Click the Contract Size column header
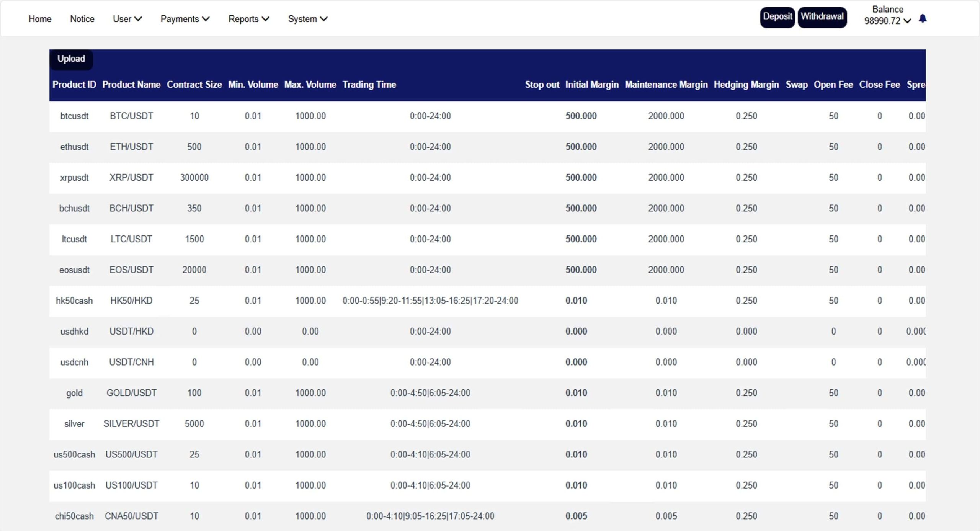980x531 pixels. point(194,85)
